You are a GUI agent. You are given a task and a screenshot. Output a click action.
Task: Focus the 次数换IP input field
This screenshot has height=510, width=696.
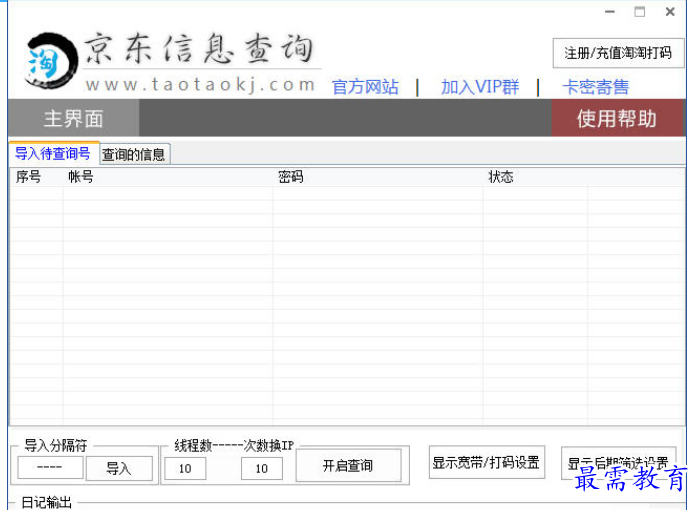[261, 469]
